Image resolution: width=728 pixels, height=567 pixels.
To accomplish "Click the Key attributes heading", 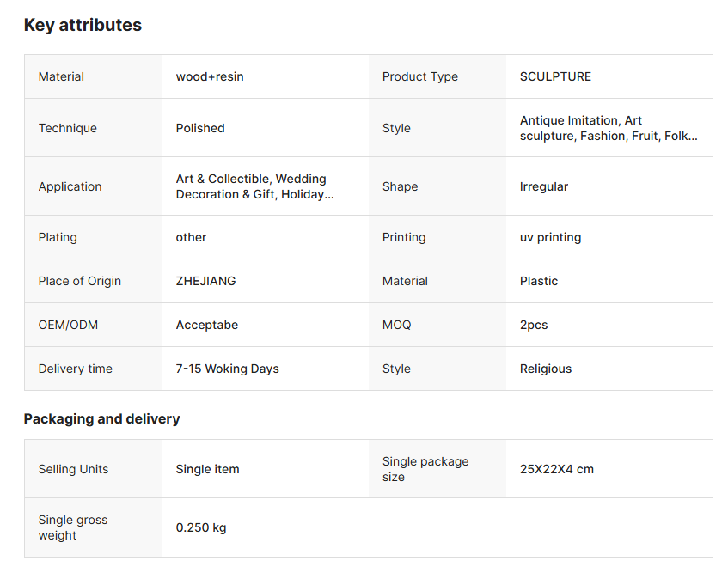I will (83, 25).
